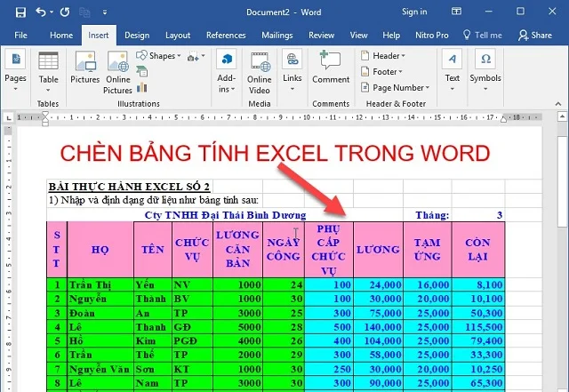Click the Tháng: label
Image resolution: width=569 pixels, height=392 pixels.
pos(432,215)
